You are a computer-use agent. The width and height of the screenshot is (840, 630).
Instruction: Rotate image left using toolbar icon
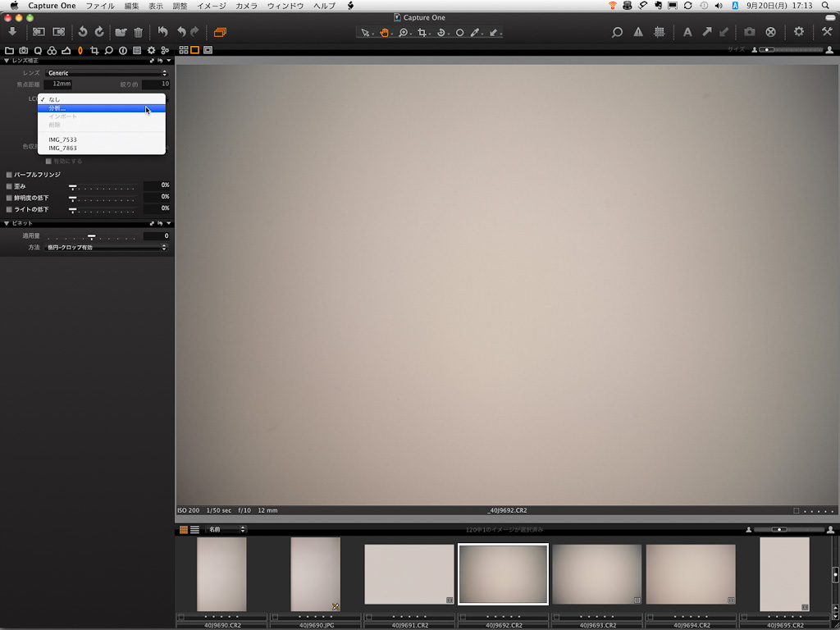click(x=82, y=32)
